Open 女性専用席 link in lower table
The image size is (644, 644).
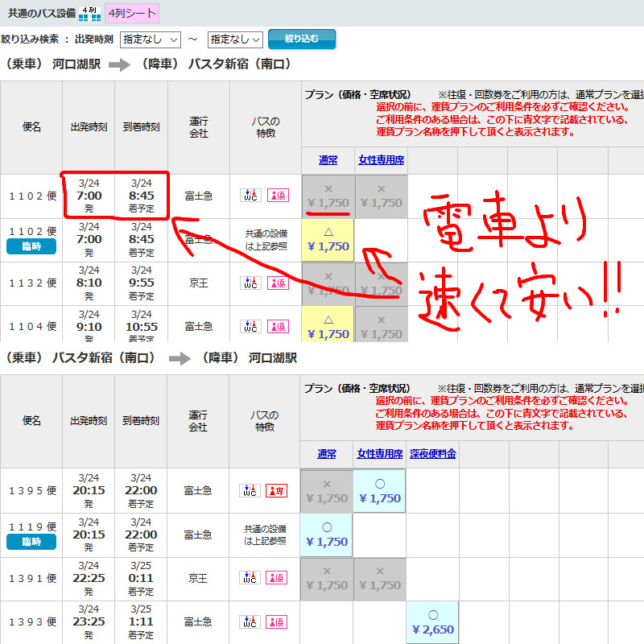pyautogui.click(x=379, y=454)
